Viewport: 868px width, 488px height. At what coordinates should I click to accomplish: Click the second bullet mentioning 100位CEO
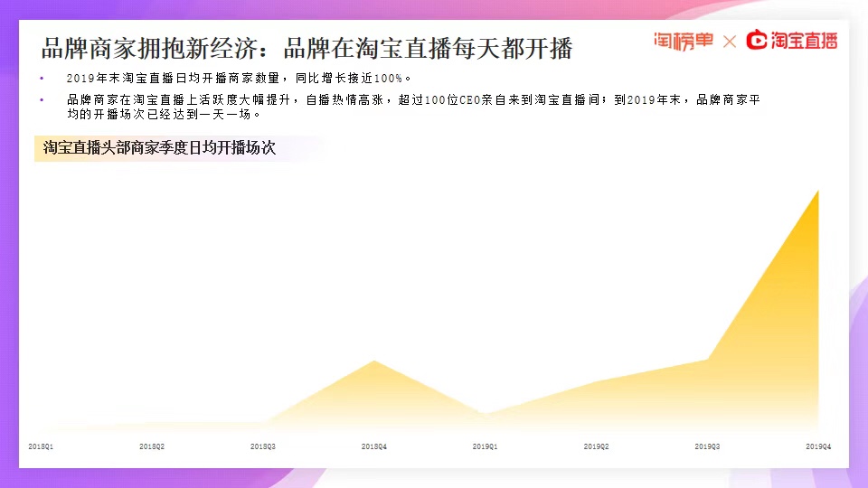point(413,107)
